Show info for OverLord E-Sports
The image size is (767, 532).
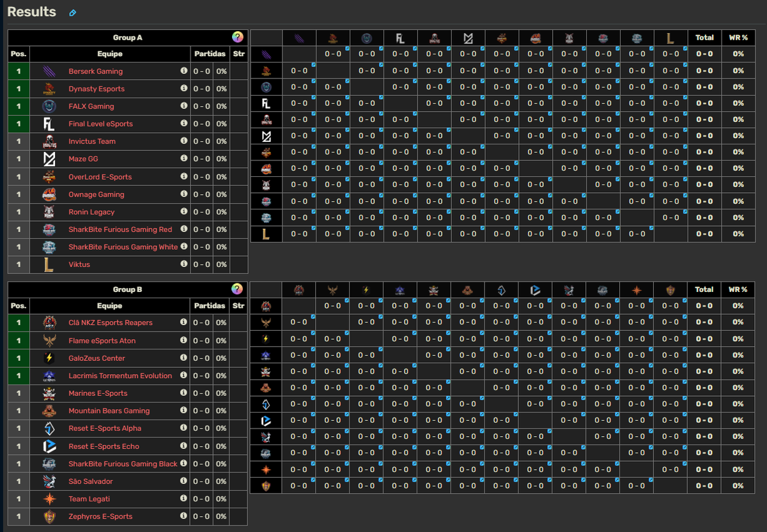184,176
